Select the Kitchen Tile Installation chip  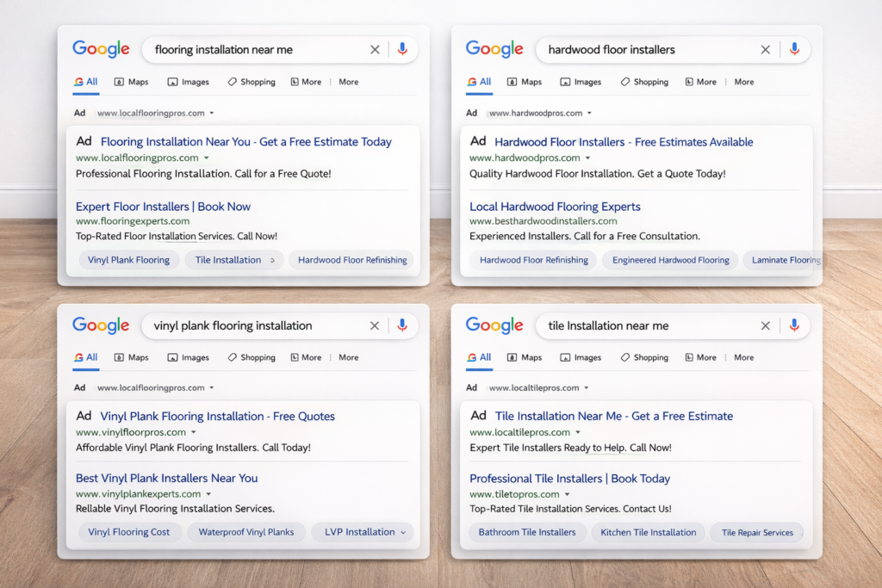(x=648, y=532)
